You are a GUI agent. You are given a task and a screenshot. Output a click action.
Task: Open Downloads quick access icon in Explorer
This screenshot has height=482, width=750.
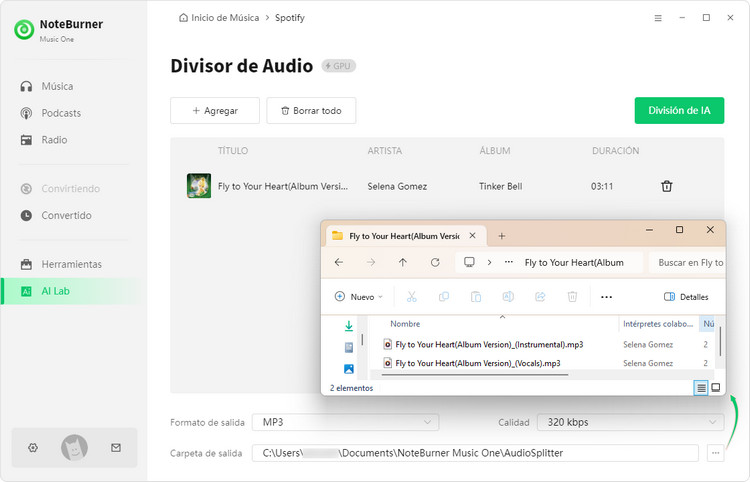tap(349, 326)
